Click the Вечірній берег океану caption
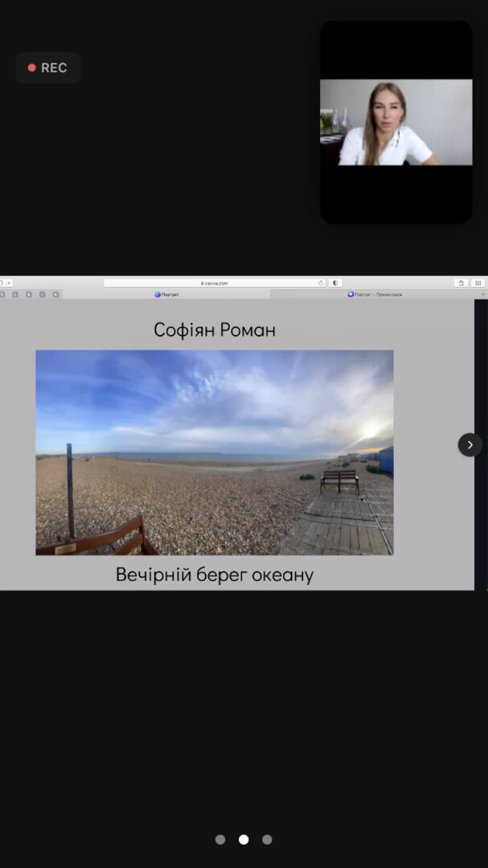Screen dimensions: 488x868 215,575
